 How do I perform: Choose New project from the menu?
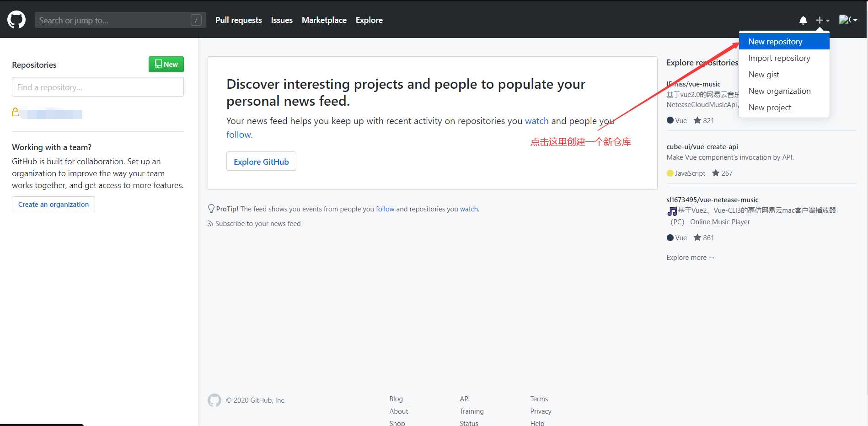pyautogui.click(x=784, y=108)
